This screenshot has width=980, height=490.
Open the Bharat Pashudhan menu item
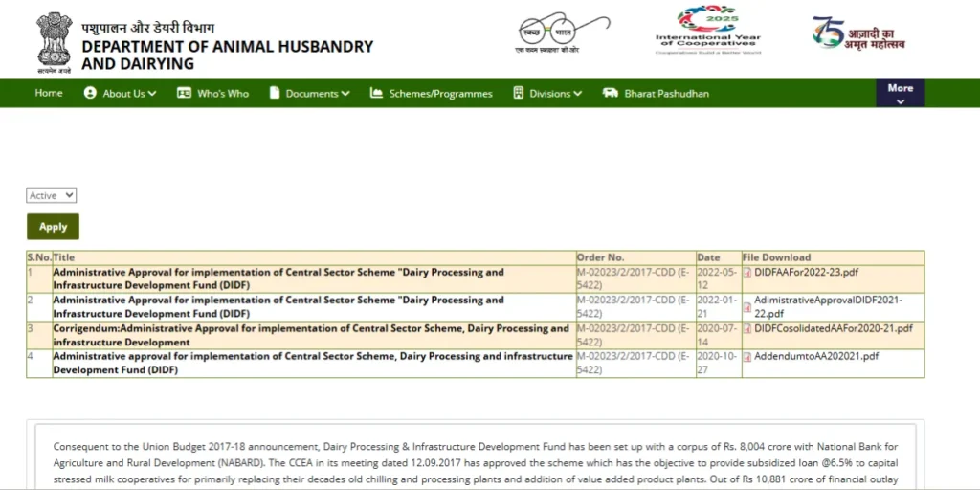[666, 94]
